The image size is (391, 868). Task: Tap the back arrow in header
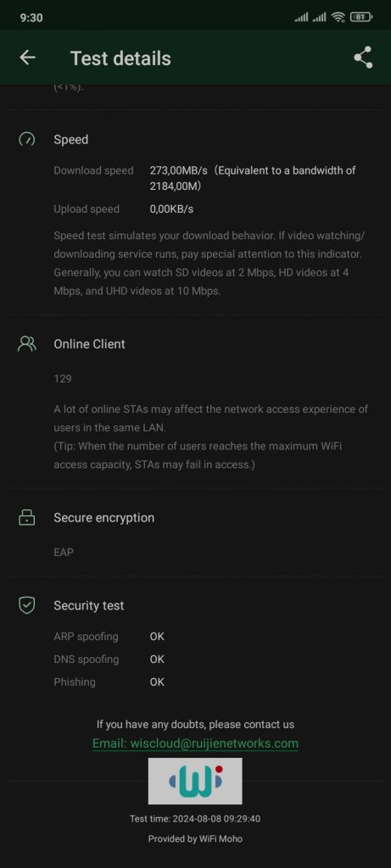click(27, 58)
